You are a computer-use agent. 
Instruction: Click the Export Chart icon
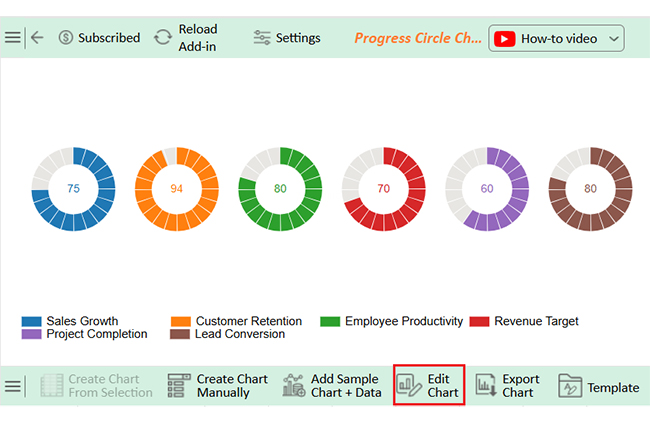pos(486,386)
